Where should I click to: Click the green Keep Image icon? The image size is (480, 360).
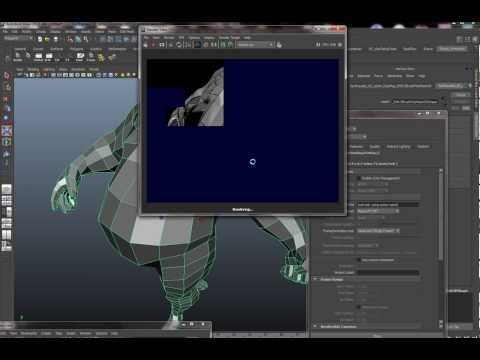point(223,44)
